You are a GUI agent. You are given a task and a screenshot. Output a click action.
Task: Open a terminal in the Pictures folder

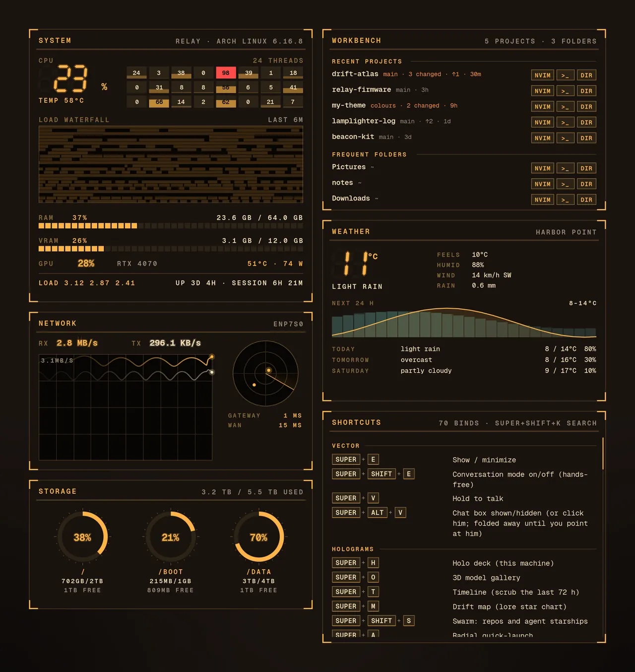coord(565,169)
